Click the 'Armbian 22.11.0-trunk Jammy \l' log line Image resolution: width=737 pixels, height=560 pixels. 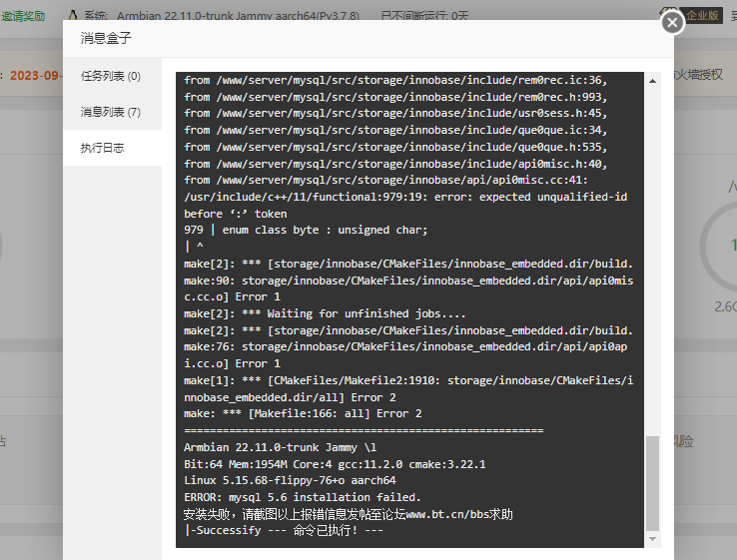[x=281, y=447]
